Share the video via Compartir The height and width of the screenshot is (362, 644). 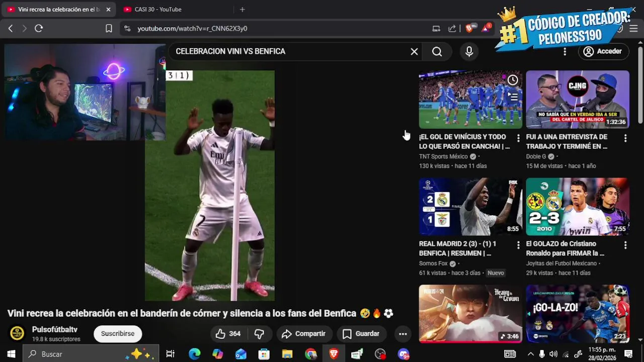(304, 334)
